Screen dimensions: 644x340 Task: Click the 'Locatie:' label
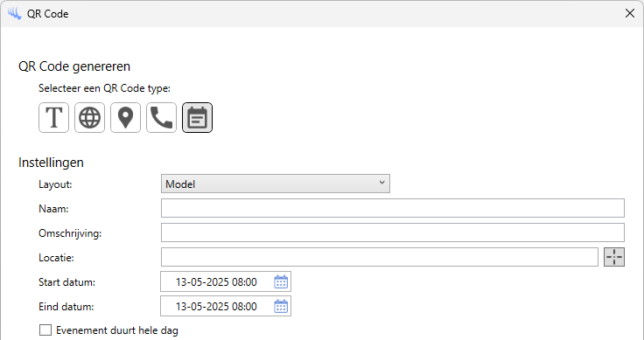click(56, 258)
